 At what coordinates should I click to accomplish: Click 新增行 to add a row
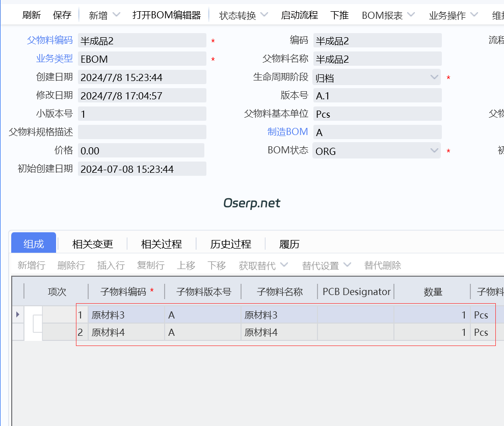point(31,265)
